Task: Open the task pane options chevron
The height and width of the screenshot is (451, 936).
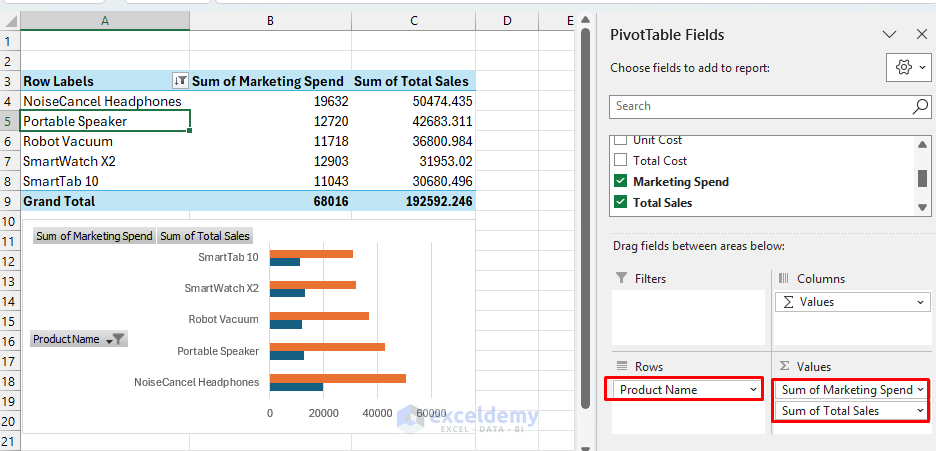Action: tap(889, 35)
